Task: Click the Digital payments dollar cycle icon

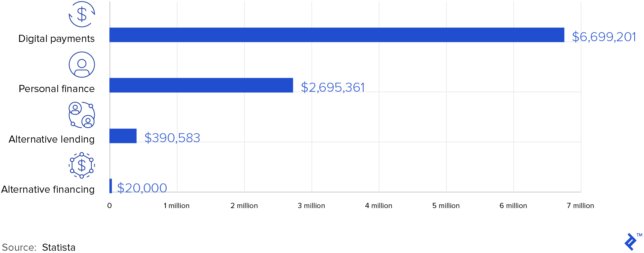Action: (82, 15)
